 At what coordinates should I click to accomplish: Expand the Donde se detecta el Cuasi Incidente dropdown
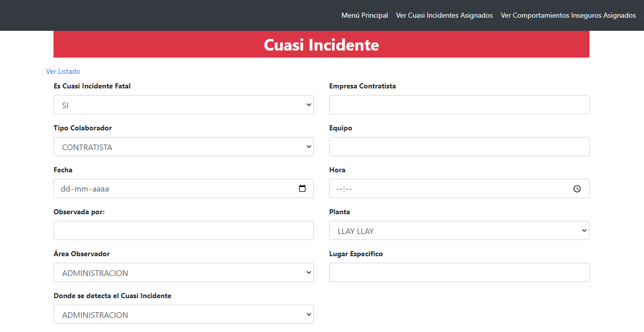click(183, 314)
